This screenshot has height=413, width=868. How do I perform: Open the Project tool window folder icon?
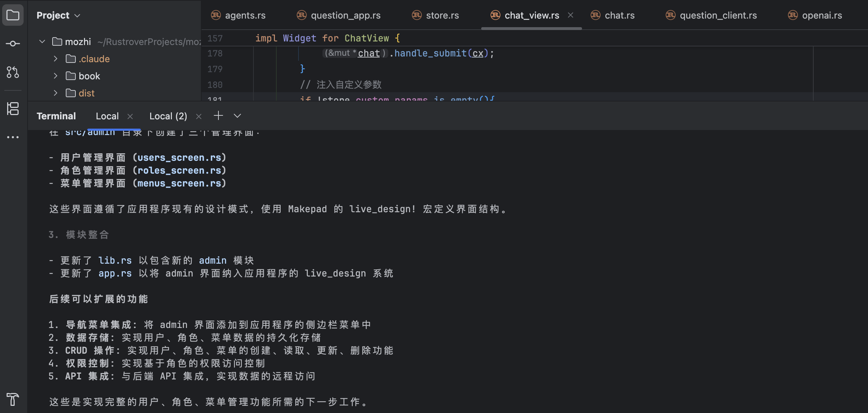pyautogui.click(x=13, y=15)
